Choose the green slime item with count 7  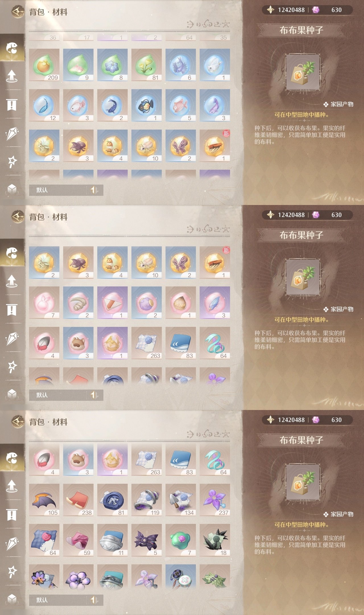pos(181,540)
